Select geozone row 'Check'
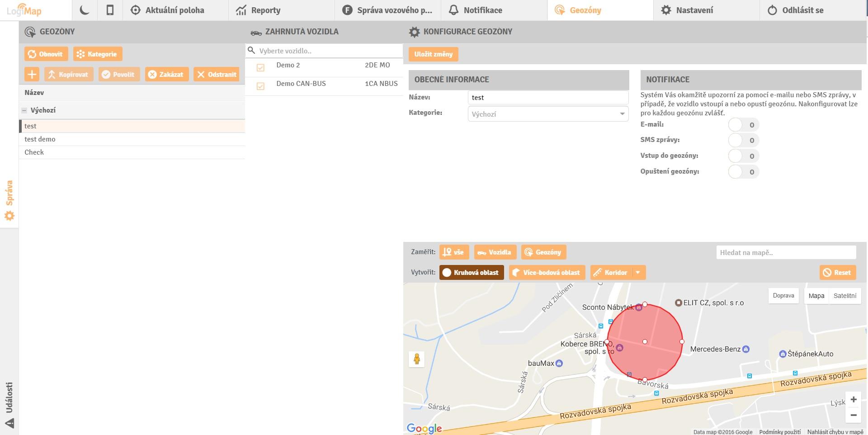The width and height of the screenshot is (868, 435). point(132,152)
